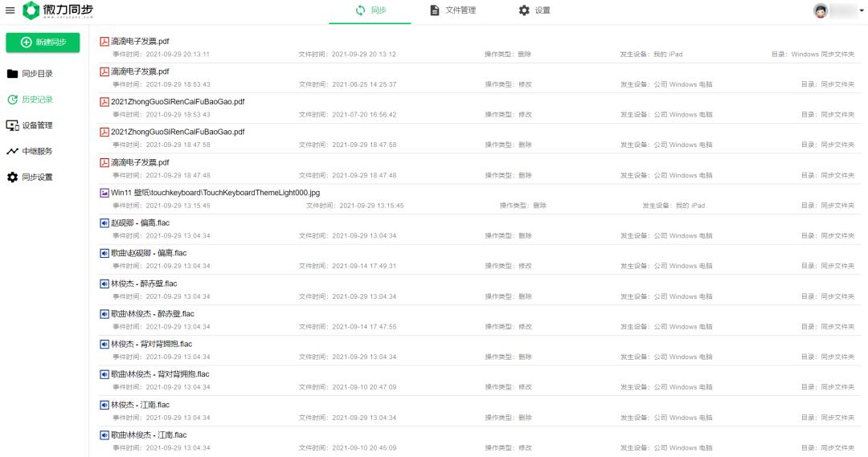Click the hamburger menu icon
Viewport: 868px width, 457px height.
10,10
